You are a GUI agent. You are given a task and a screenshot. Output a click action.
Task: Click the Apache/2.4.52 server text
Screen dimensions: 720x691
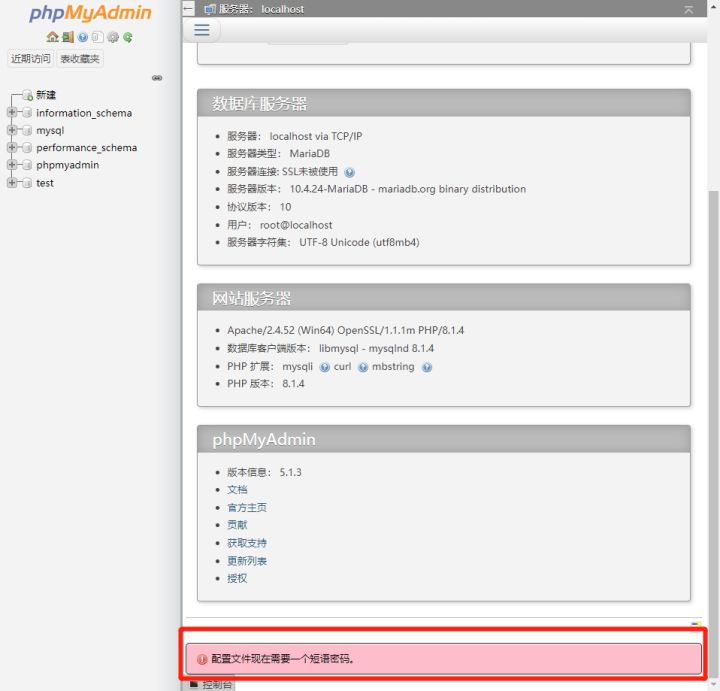coord(345,331)
